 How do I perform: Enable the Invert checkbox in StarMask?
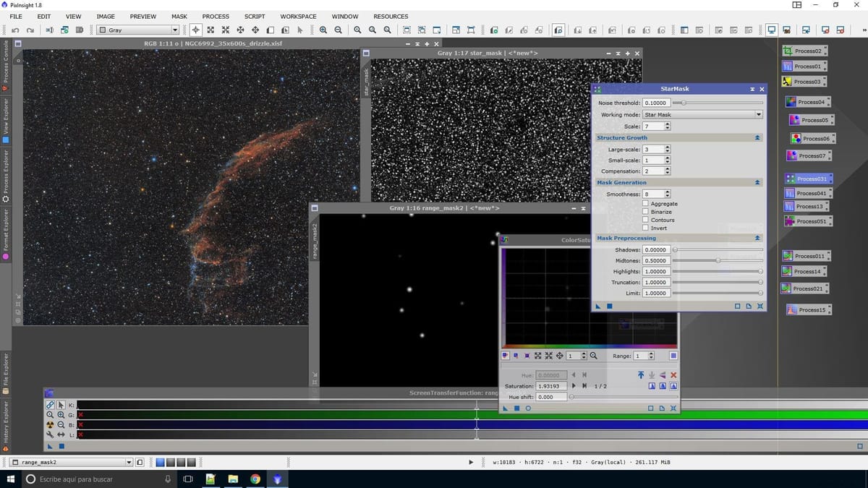(646, 228)
